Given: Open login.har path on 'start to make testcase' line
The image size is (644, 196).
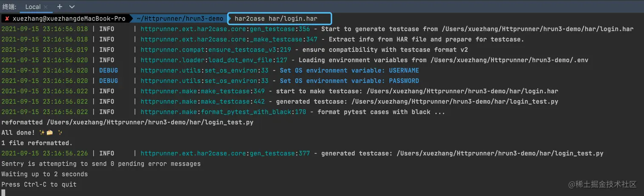Looking at the screenshot, I should tap(462, 91).
